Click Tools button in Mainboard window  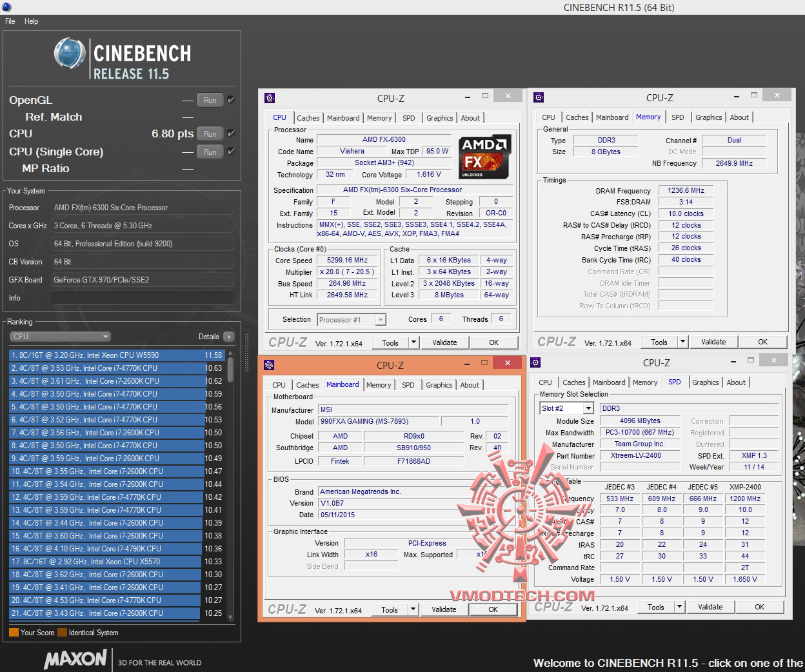click(x=390, y=609)
